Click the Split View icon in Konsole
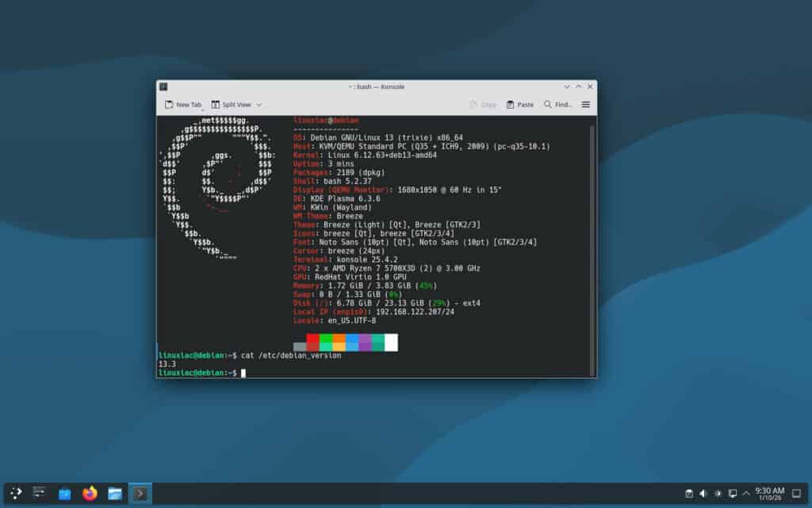The width and height of the screenshot is (812, 508). point(216,103)
